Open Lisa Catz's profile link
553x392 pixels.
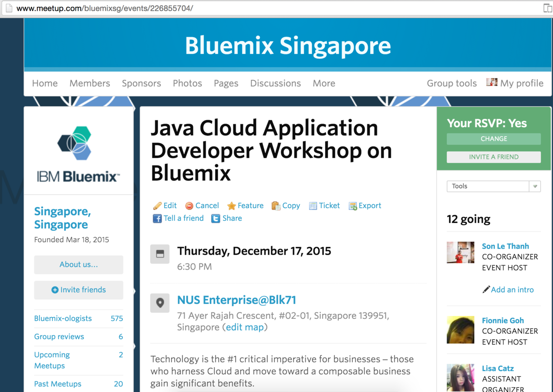[498, 368]
